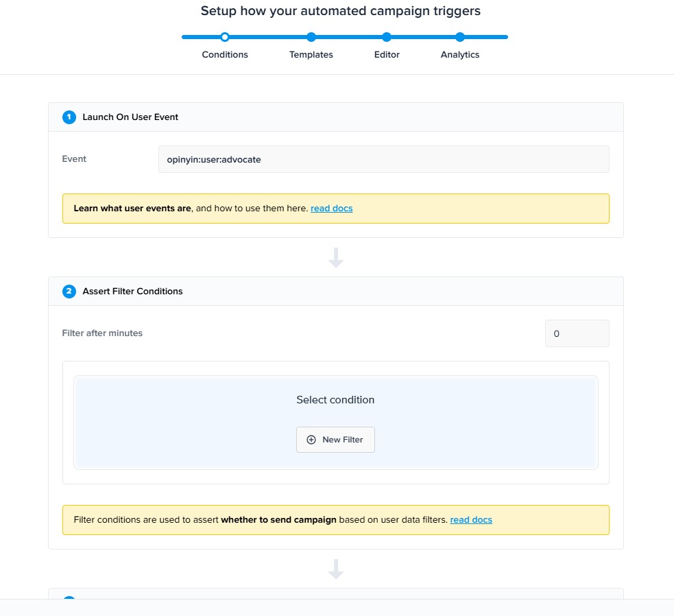
Task: Open read docs link about filter conditions
Action: click(x=471, y=520)
